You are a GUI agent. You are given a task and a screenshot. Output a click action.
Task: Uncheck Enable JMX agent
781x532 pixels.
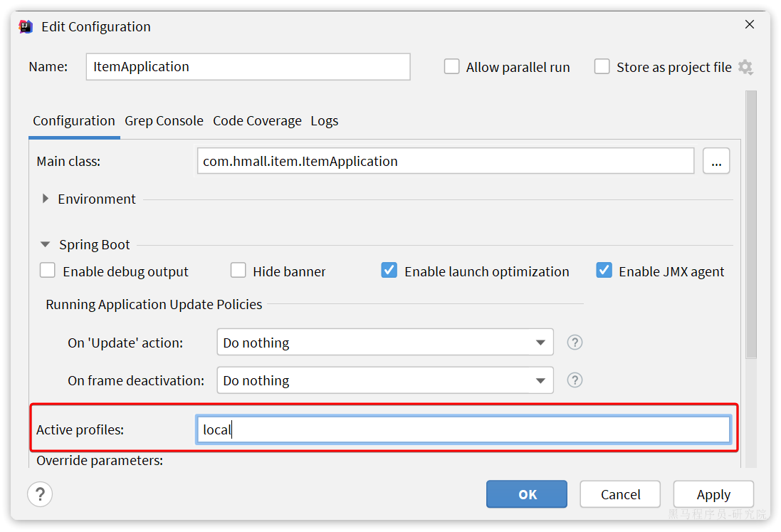tap(604, 271)
